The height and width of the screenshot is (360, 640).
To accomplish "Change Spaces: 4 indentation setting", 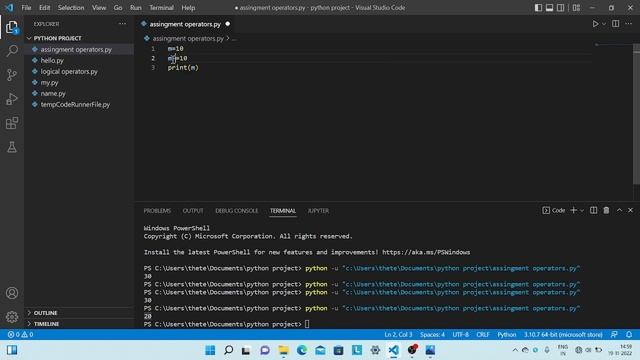I will coord(432,334).
